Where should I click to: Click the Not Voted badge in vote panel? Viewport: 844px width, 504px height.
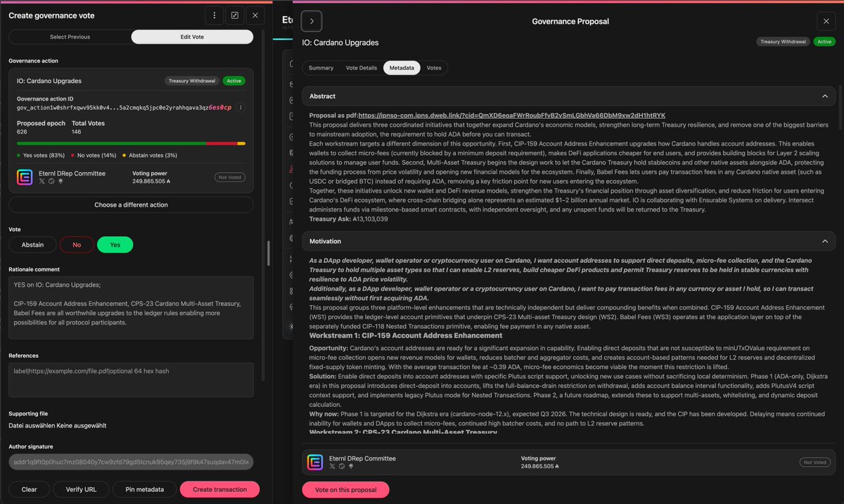pos(230,177)
